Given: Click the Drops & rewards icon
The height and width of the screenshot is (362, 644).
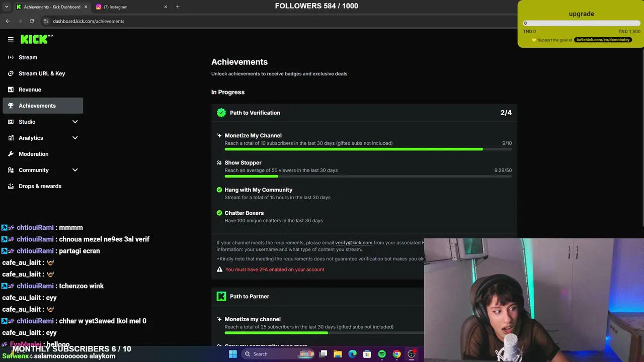Looking at the screenshot, I should (x=11, y=186).
